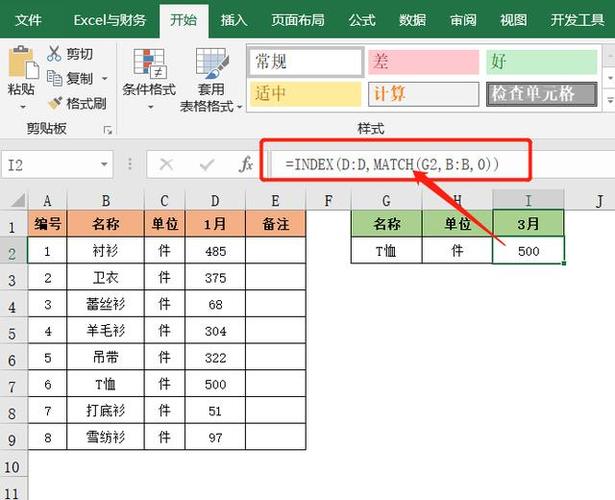Click cell with value 304
The image size is (615, 500).
point(215,331)
